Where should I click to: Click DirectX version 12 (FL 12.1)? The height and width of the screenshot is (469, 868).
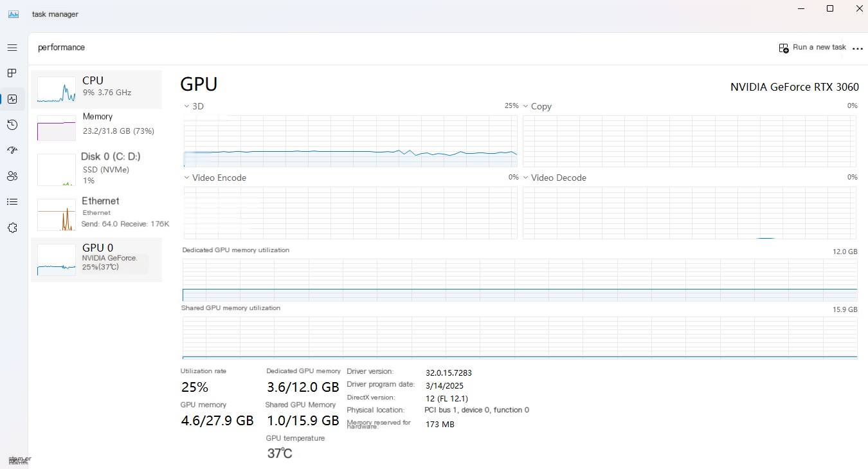[447, 398]
